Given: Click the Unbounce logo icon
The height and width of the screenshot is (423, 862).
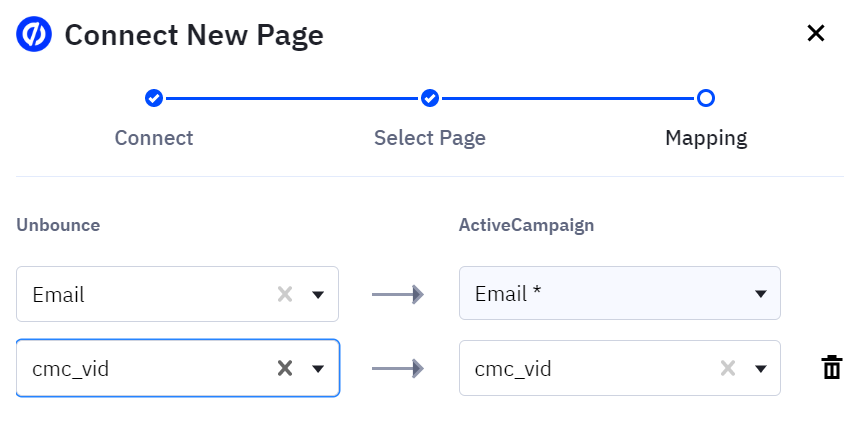Looking at the screenshot, I should point(34,35).
